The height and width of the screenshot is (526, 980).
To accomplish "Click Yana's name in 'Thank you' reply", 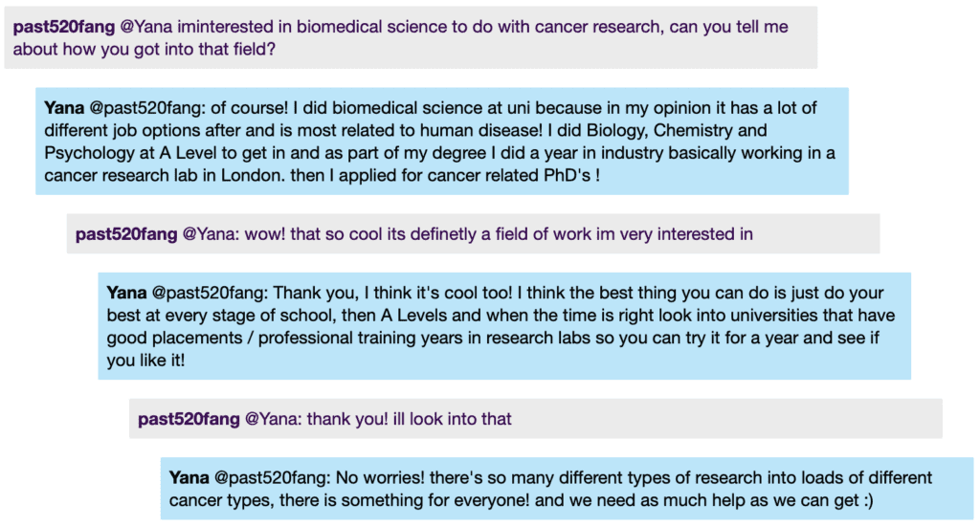I will tap(126, 293).
